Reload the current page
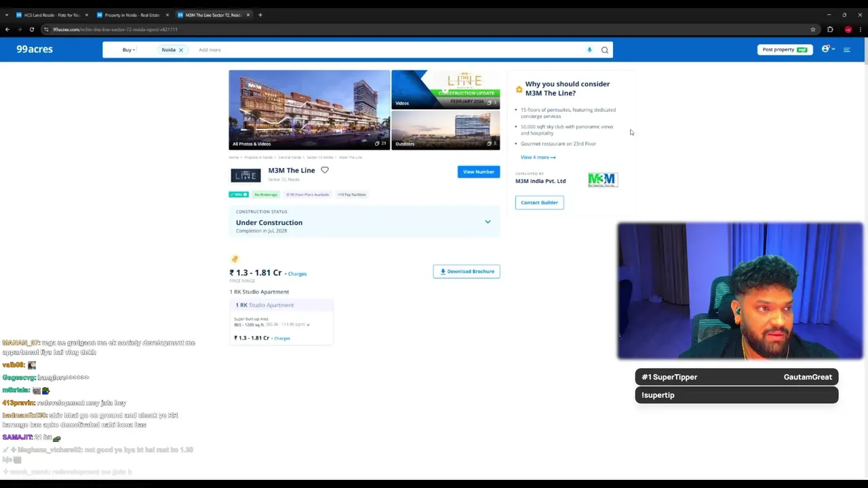This screenshot has height=488, width=868. coord(31,29)
